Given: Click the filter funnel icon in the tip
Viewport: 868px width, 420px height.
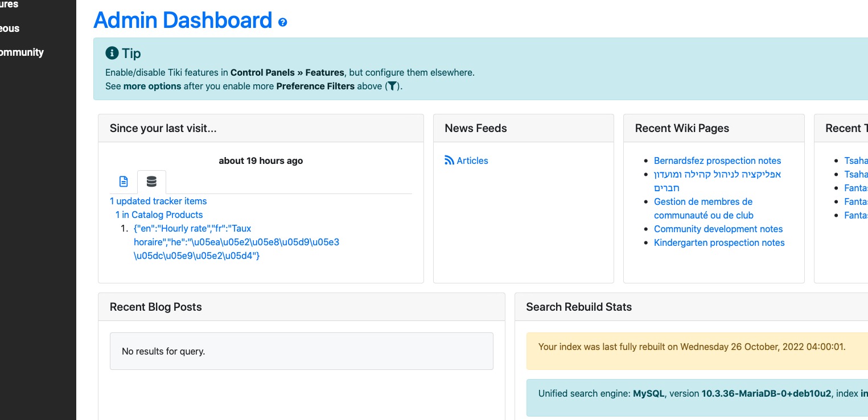Looking at the screenshot, I should 392,87.
